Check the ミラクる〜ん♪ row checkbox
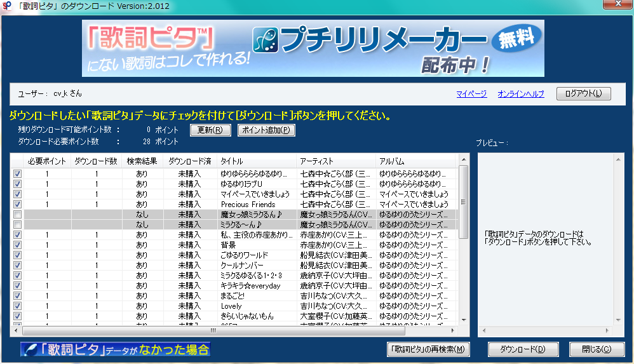Image resolution: width=634 pixels, height=364 pixels. 17,224
